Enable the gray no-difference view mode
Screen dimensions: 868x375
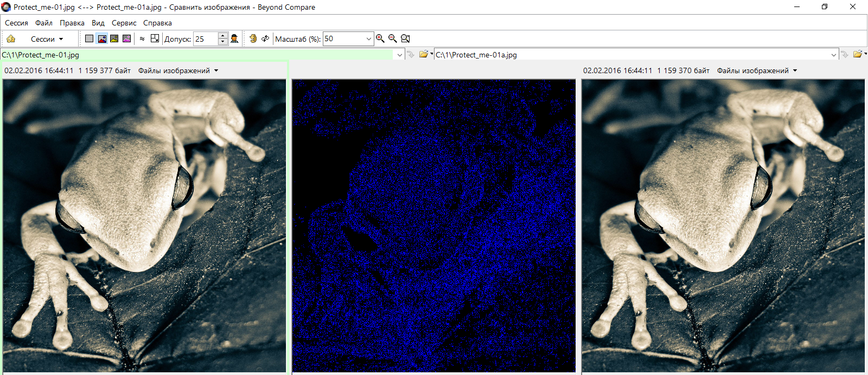(x=90, y=38)
